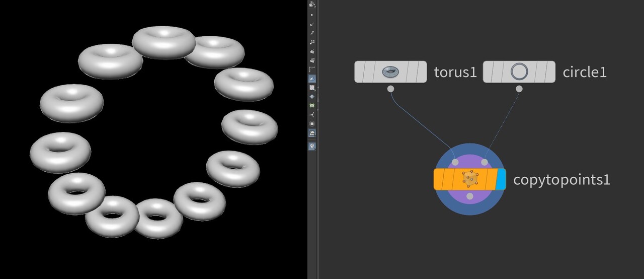
Task: Click the output connector below copytopoints1
Action: [469, 196]
